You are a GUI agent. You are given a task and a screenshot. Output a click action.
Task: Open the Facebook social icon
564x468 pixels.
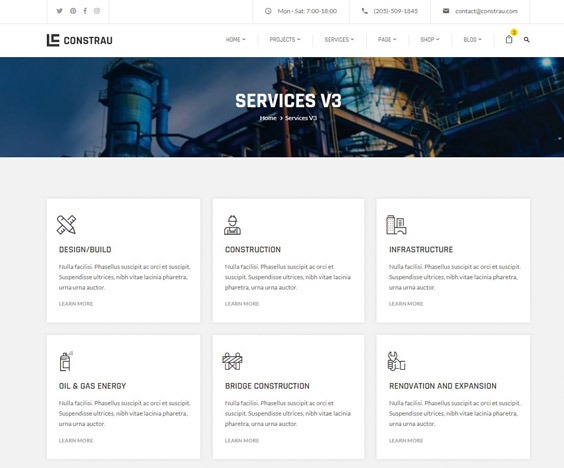[x=85, y=11]
